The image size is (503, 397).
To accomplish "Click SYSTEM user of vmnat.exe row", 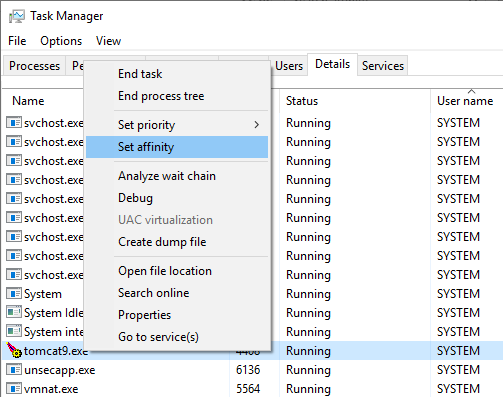I will [x=458, y=389].
